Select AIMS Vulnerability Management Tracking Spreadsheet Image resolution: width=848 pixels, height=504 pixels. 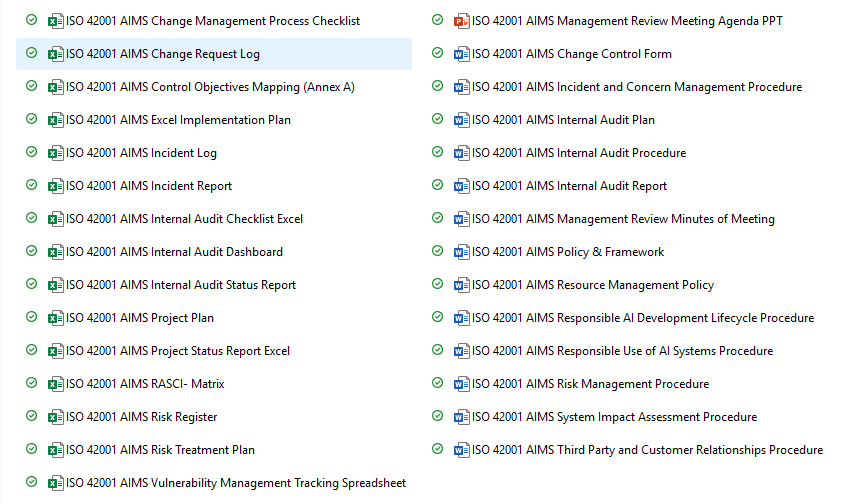tap(236, 483)
